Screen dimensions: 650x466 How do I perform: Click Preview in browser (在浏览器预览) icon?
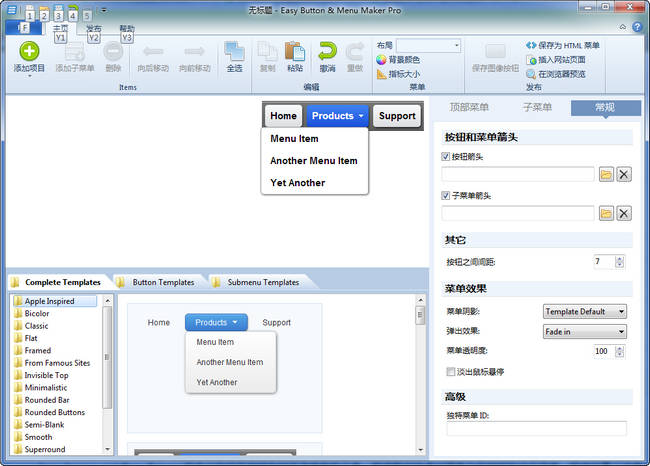tap(531, 74)
